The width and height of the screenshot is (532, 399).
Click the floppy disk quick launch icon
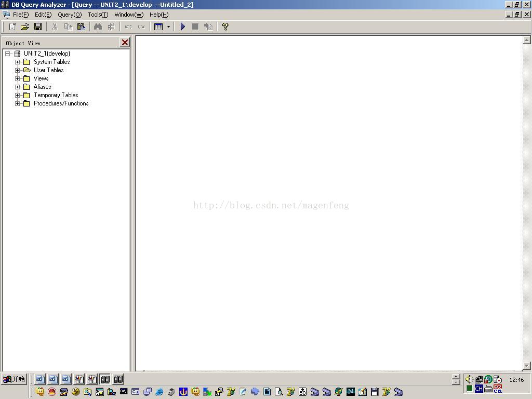point(375,392)
